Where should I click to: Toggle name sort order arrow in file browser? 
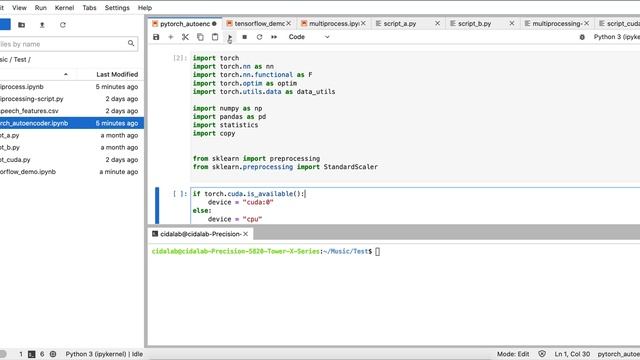[x=66, y=74]
